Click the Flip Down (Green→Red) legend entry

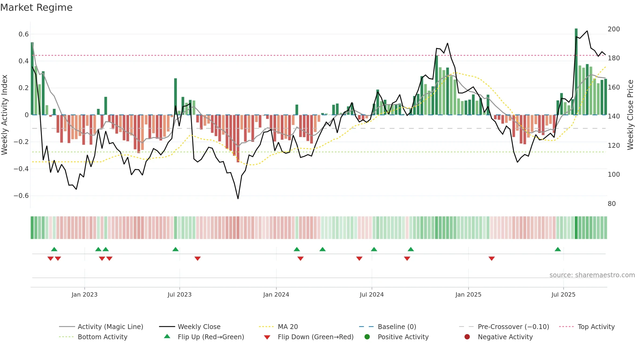(309, 337)
